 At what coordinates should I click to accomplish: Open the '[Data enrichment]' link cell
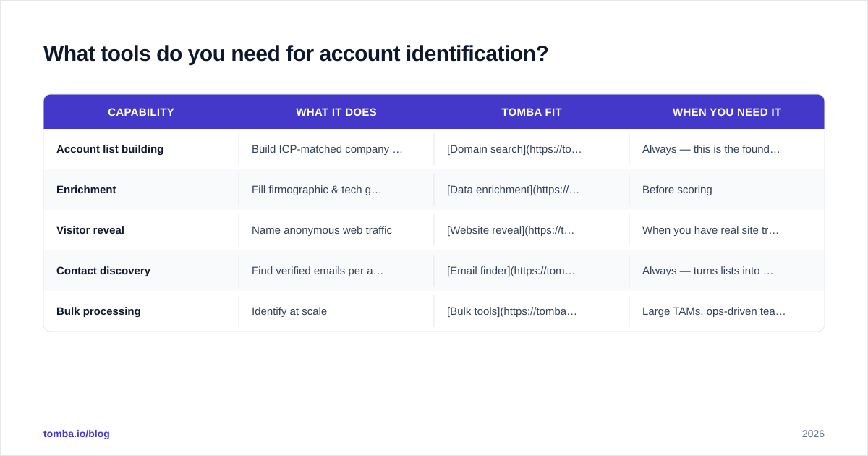[x=532, y=190]
